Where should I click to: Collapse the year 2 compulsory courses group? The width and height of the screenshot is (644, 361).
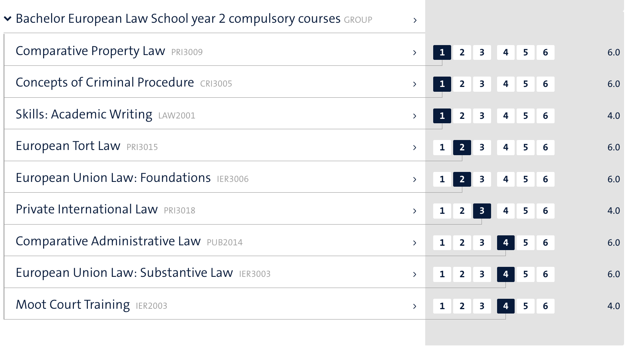8,18
